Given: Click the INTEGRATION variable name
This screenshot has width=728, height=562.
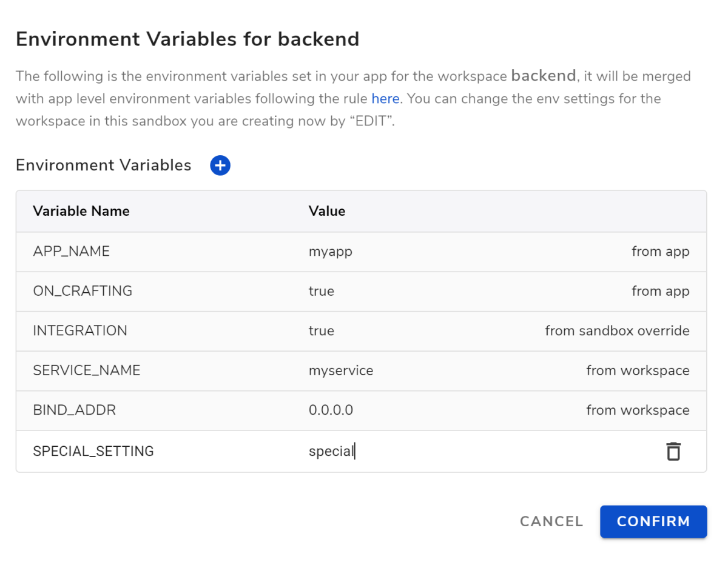Looking at the screenshot, I should coord(80,330).
